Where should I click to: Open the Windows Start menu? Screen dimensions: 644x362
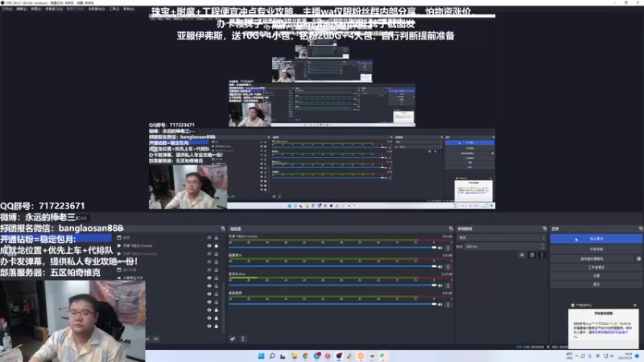261,356
